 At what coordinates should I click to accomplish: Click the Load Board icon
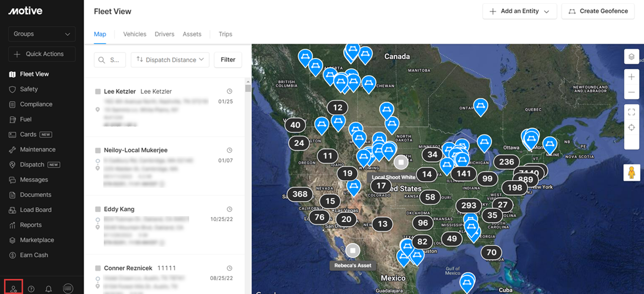point(13,210)
